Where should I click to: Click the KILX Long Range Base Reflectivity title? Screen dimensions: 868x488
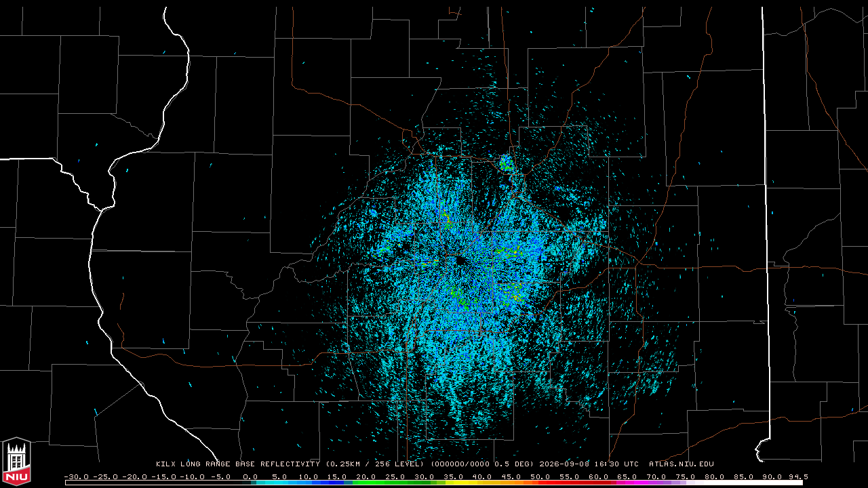pos(237,464)
